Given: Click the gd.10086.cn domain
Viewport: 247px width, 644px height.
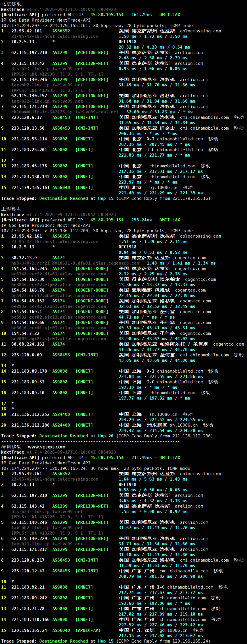Looking at the screenshot, I should [173, 630].
